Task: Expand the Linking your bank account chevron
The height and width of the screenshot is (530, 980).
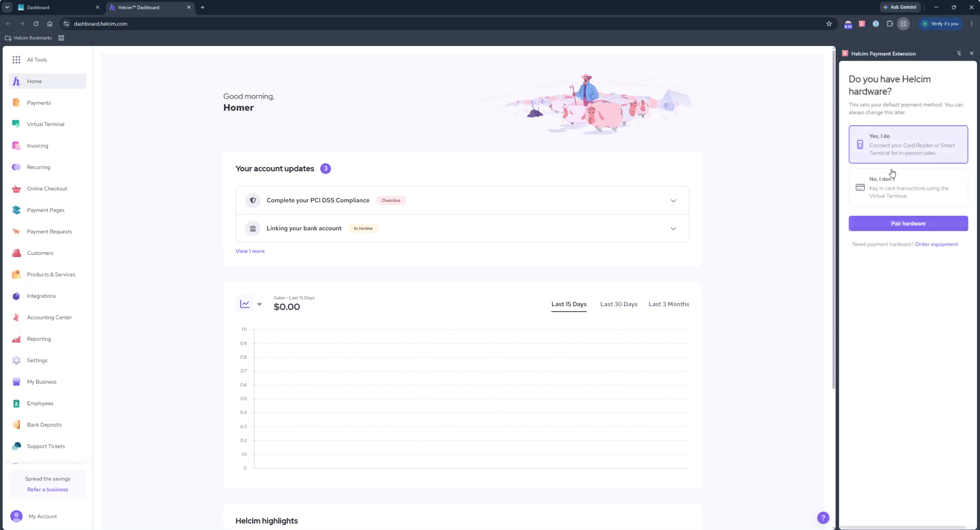Action: [673, 229]
